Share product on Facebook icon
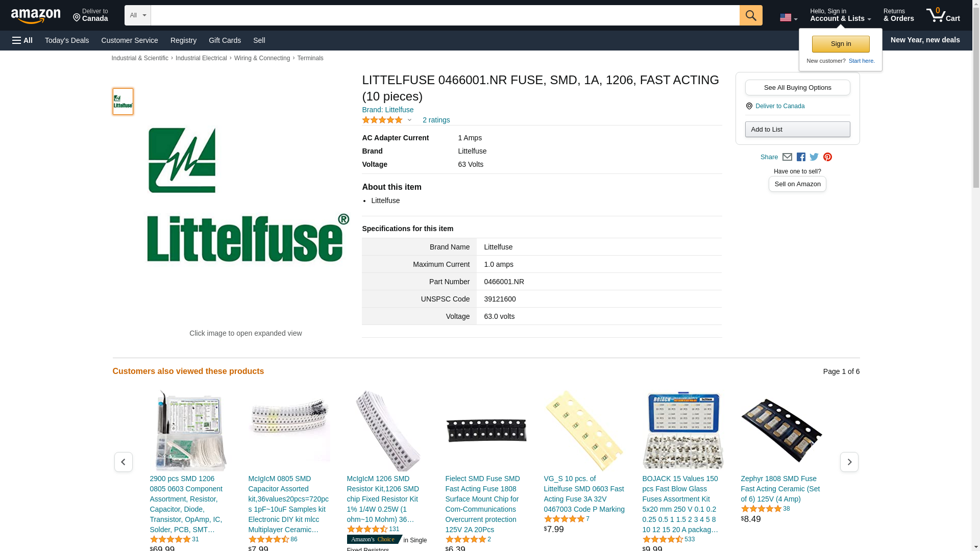 pyautogui.click(x=801, y=157)
